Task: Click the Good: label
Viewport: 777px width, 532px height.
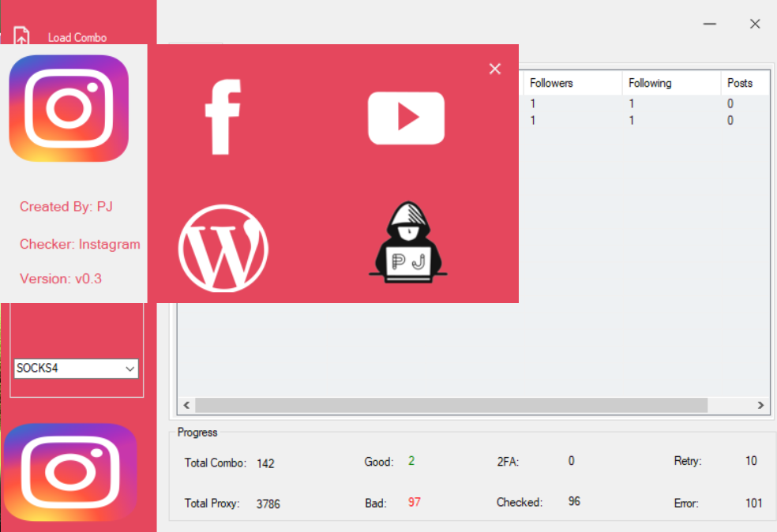Action: [378, 463]
